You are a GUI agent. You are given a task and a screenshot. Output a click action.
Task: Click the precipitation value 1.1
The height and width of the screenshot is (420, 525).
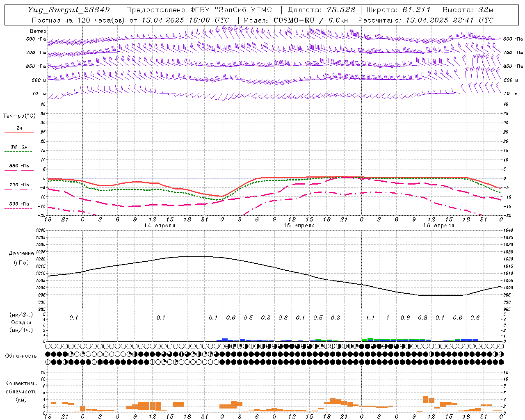point(370,318)
